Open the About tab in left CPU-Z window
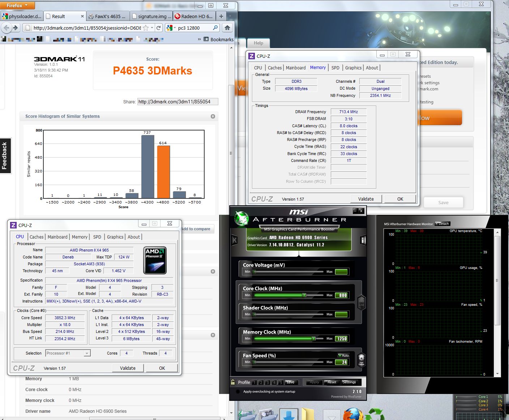509x420 pixels. click(134, 237)
